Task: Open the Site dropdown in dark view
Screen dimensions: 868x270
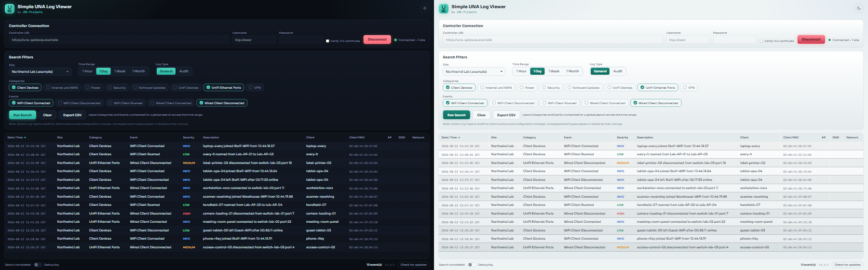Action: 40,71
